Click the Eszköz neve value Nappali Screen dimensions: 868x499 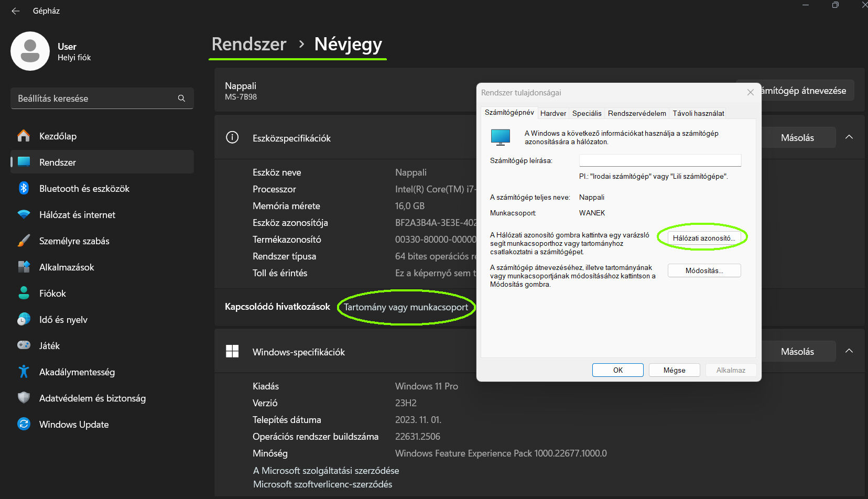coord(411,172)
